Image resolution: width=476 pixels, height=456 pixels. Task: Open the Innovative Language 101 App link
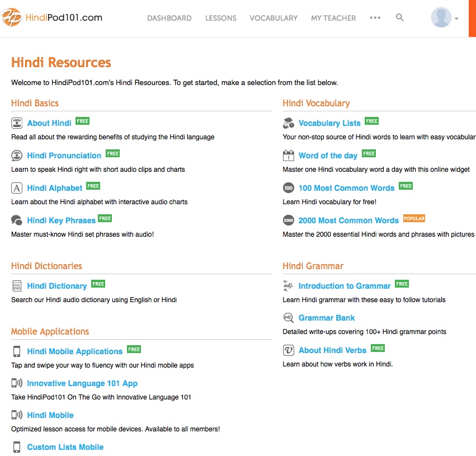click(82, 383)
